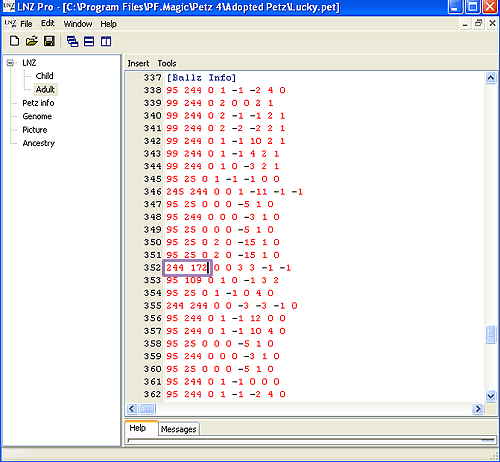The height and width of the screenshot is (462, 500).
Task: Open Ancestry in the tree
Action: (39, 143)
